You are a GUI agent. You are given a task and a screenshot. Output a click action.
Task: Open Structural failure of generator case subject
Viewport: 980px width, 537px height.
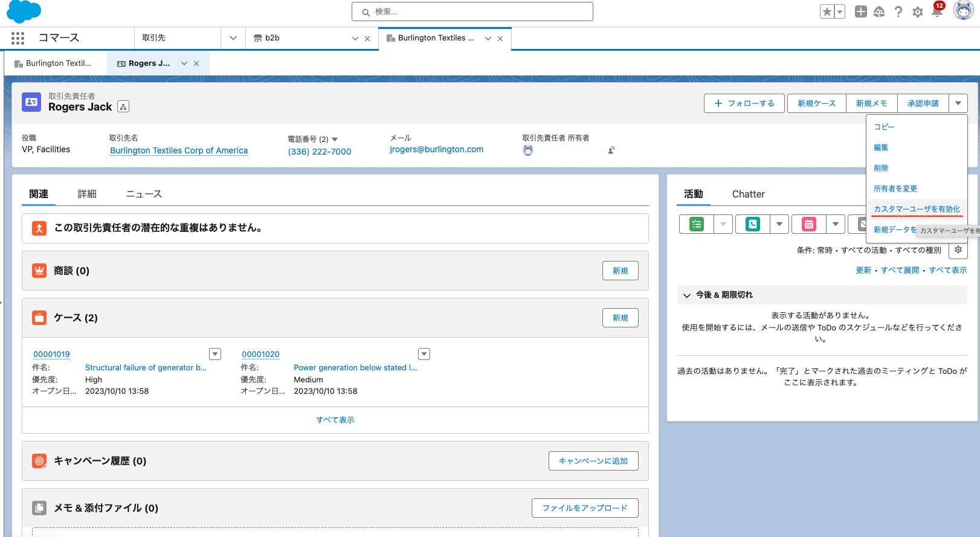(x=146, y=367)
